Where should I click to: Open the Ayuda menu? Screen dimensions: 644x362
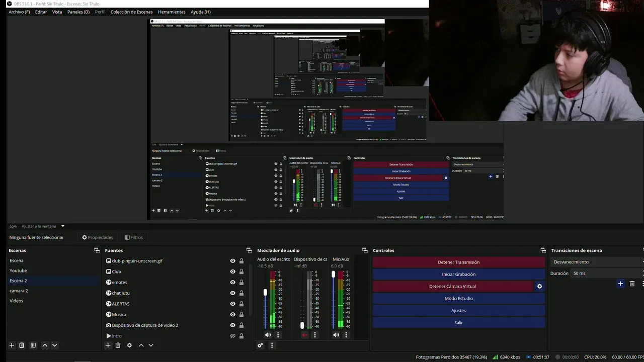click(201, 12)
